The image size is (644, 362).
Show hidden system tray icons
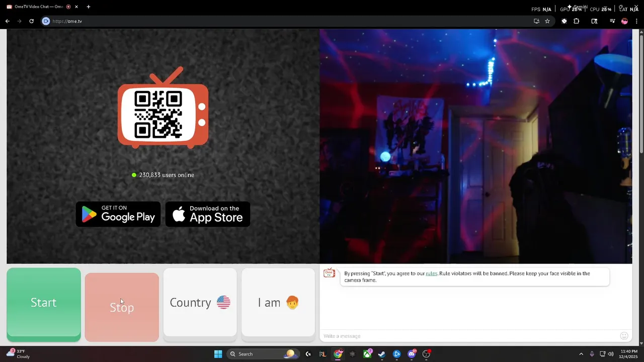click(581, 354)
